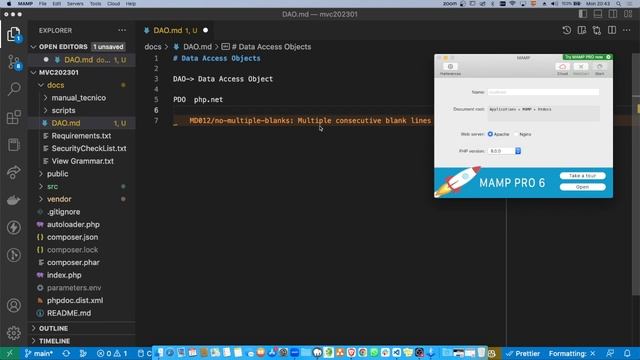The height and width of the screenshot is (360, 640).
Task: Customize layout from the title bar icon
Action: 628,14
